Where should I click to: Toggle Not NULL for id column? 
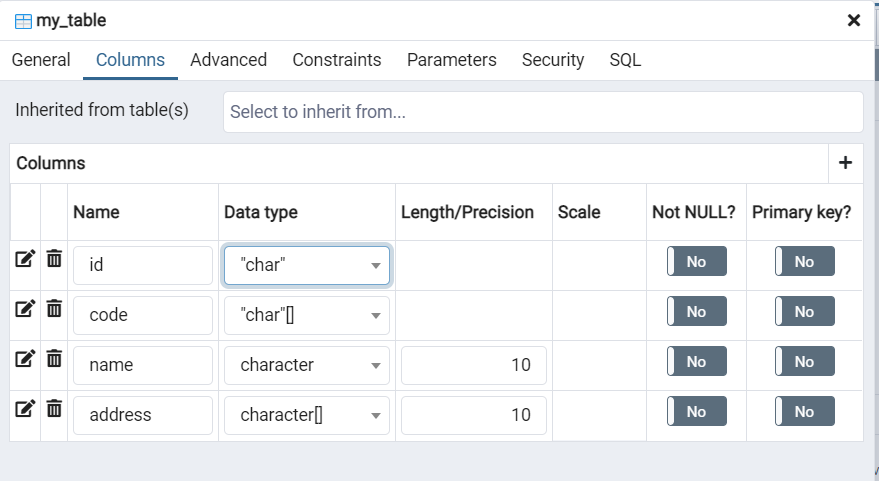(697, 262)
